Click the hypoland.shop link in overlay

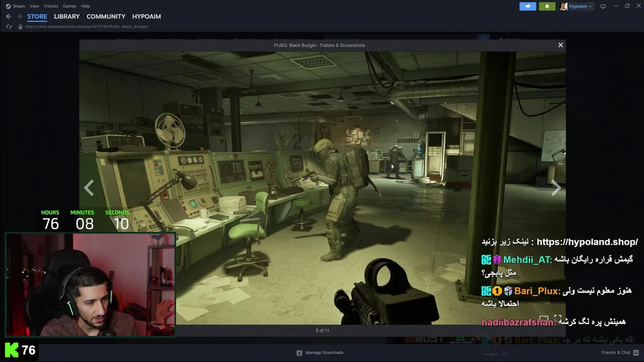pos(587,242)
